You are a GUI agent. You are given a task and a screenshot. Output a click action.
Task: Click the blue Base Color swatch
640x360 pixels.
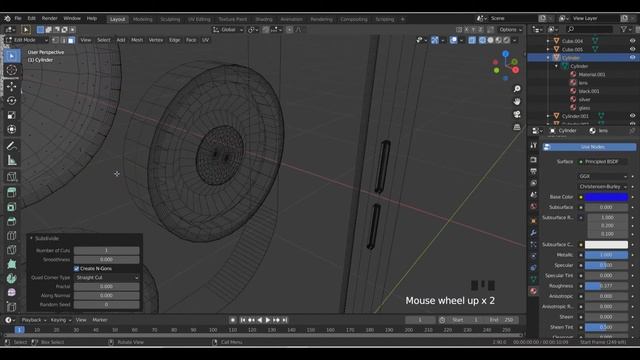pyautogui.click(x=606, y=197)
